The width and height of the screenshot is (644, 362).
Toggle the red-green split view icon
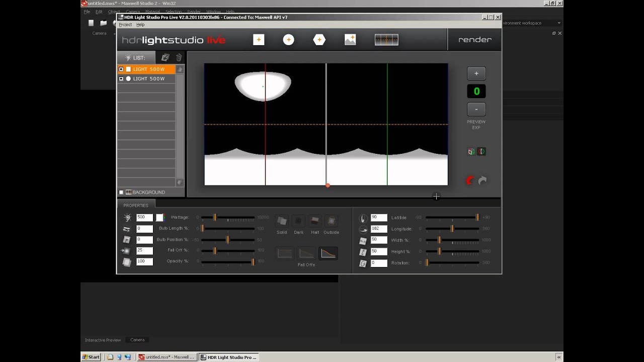481,151
